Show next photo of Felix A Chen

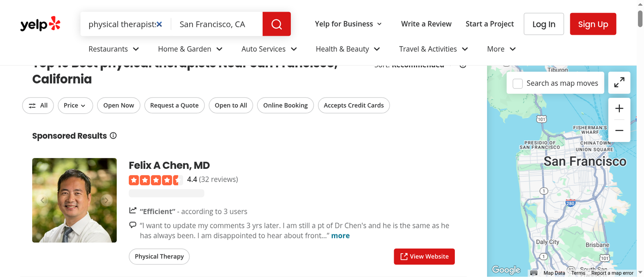[x=107, y=200]
